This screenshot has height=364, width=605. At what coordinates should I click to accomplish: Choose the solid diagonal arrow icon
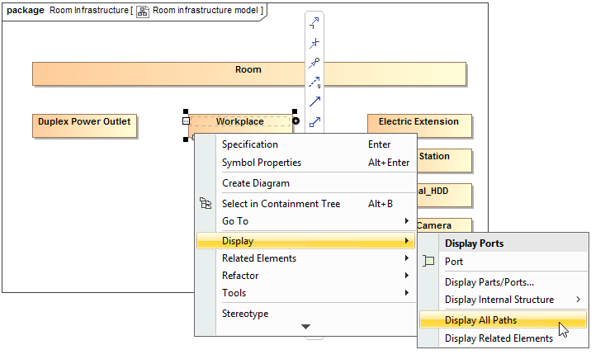[x=314, y=102]
